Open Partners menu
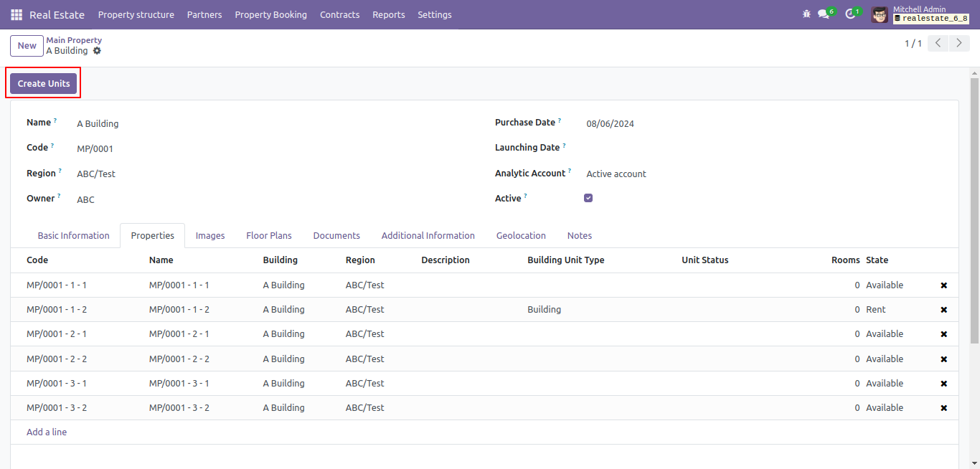 (204, 14)
